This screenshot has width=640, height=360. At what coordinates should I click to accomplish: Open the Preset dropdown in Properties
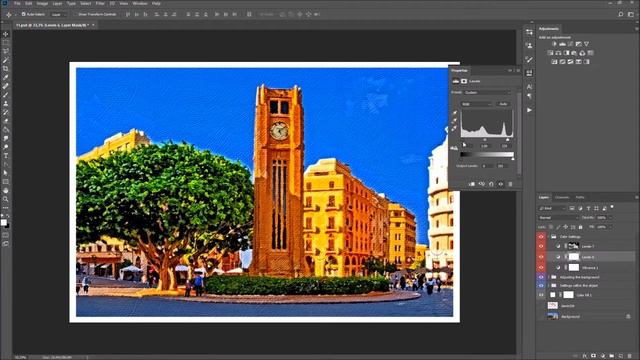(x=487, y=93)
